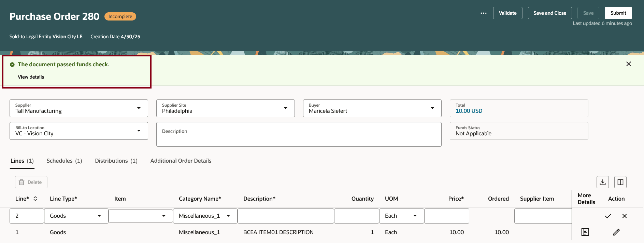Screen dimensions: 644x243
Task: Click the export download icon above the table
Action: coord(602,182)
